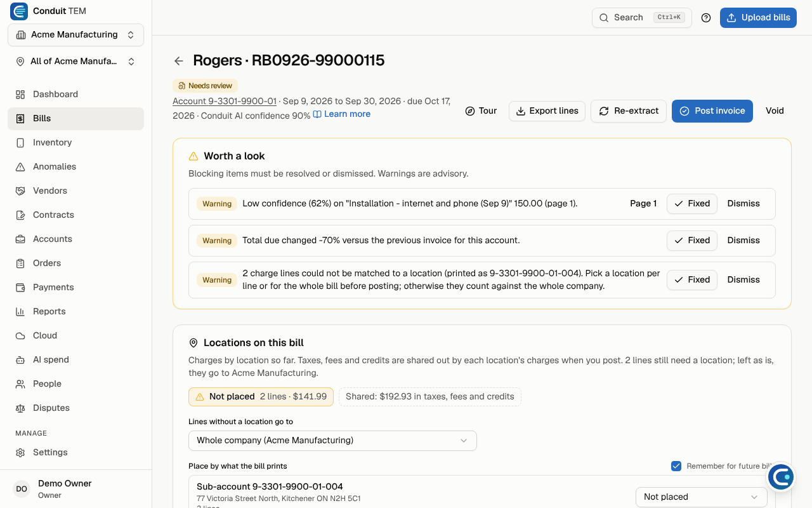This screenshot has width=812, height=508.
Task: Open the Bills section in sidebar
Action: click(x=75, y=118)
